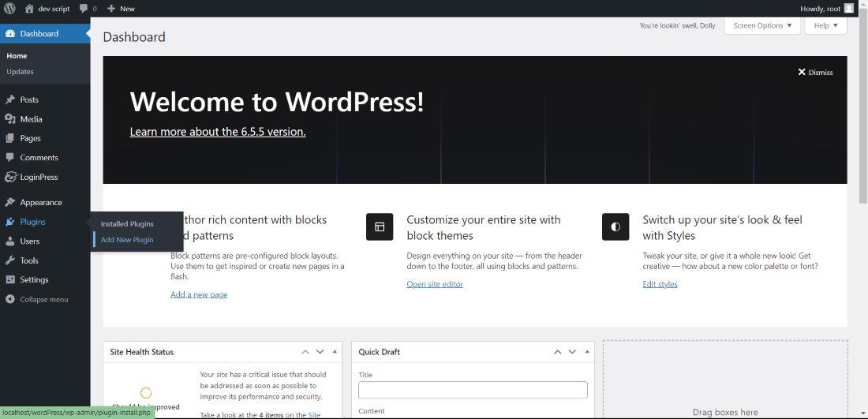Screen dimensions: 868x419
Task: Move Site Health Status box up
Action: [305, 352]
